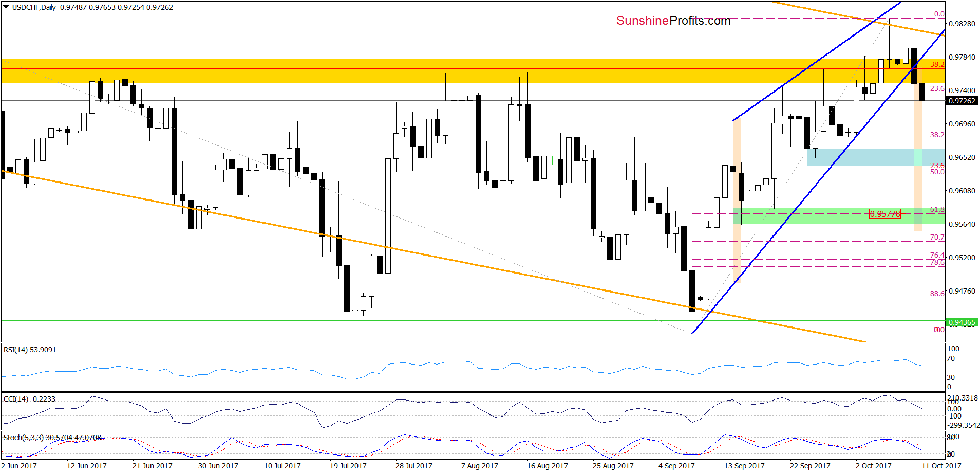This screenshot has height=473, width=980.
Task: Click the 2 Jun 2017 date label
Action: click(x=20, y=466)
